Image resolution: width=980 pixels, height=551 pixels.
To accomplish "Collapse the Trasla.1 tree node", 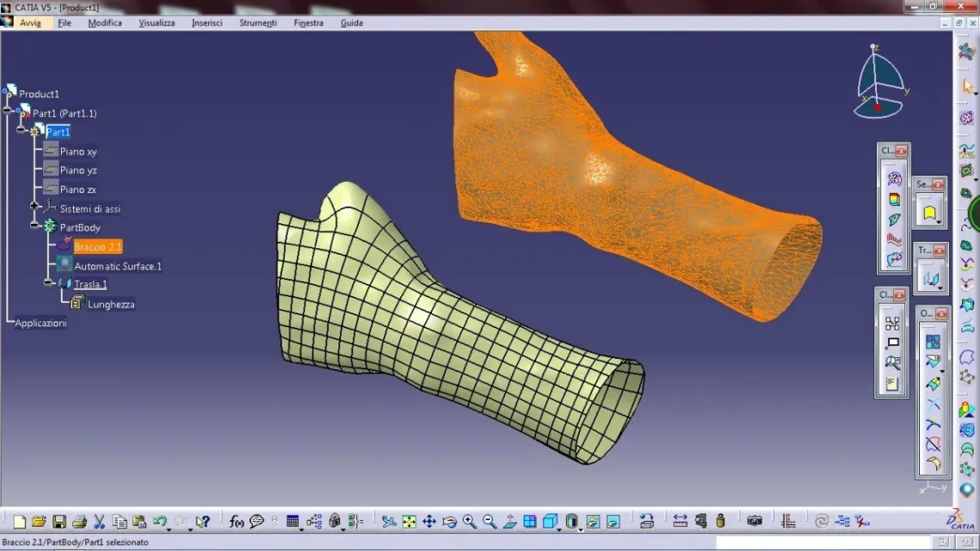I will click(x=49, y=282).
